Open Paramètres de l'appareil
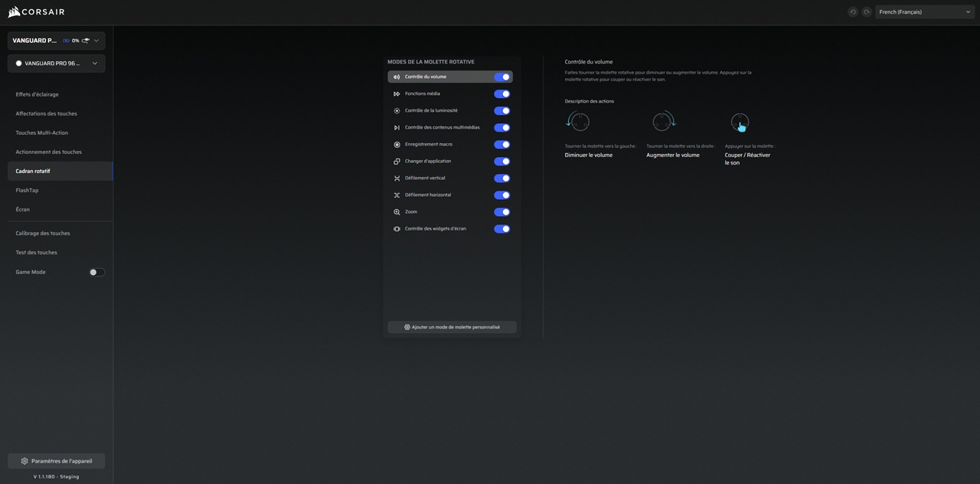The height and width of the screenshot is (484, 980). [x=56, y=461]
